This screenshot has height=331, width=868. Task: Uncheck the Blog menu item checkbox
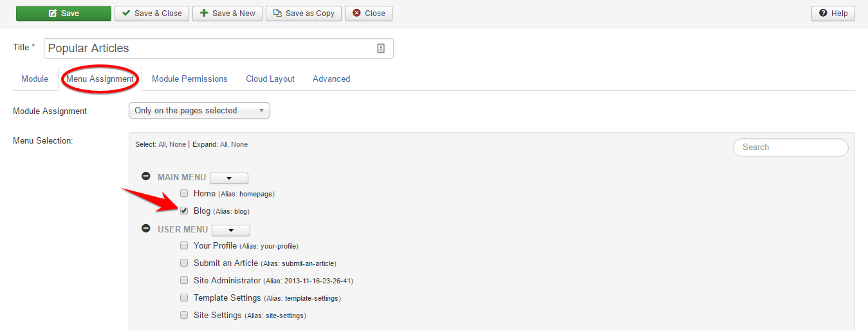coord(184,211)
